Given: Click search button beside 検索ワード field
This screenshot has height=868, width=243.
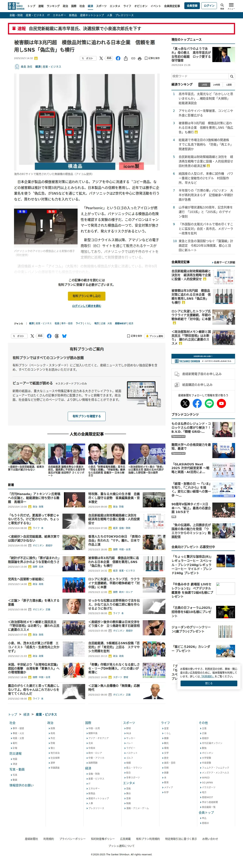Looking at the screenshot, I should click(x=231, y=76).
